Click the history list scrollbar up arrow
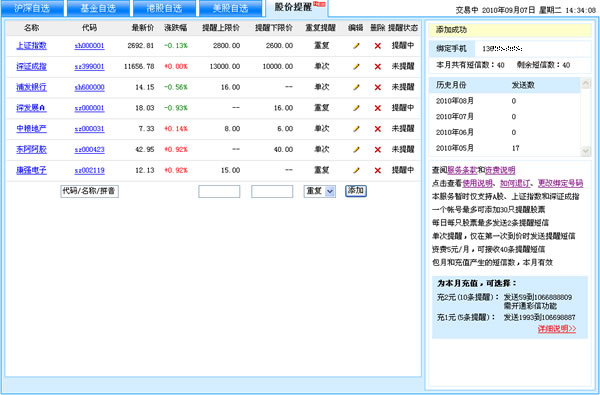The width and height of the screenshot is (600, 395). [586, 83]
